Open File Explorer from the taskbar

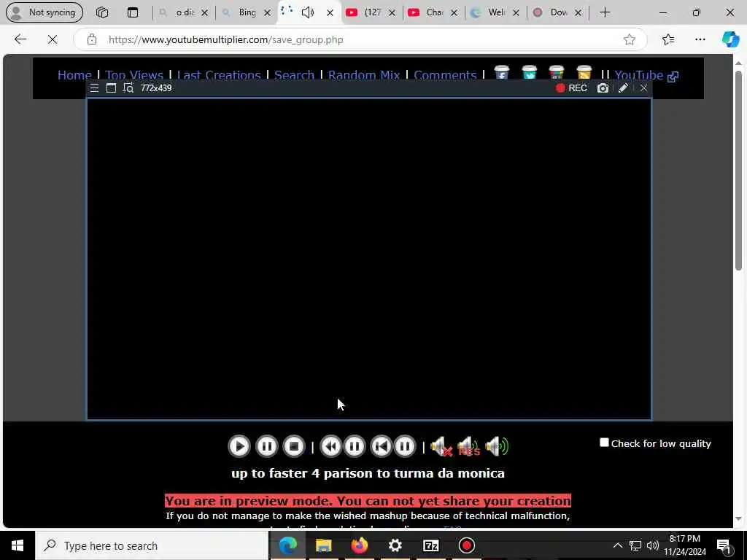point(323,545)
